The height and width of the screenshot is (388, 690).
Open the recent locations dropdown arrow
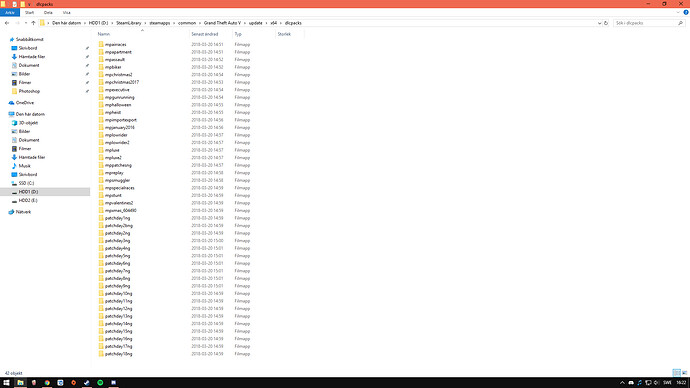click(x=26, y=23)
